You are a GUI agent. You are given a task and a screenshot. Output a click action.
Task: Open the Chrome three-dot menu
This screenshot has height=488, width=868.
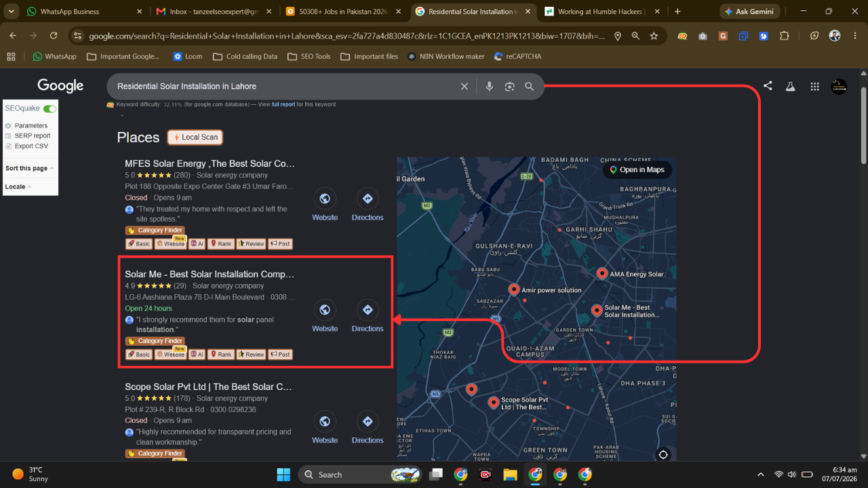pos(854,36)
